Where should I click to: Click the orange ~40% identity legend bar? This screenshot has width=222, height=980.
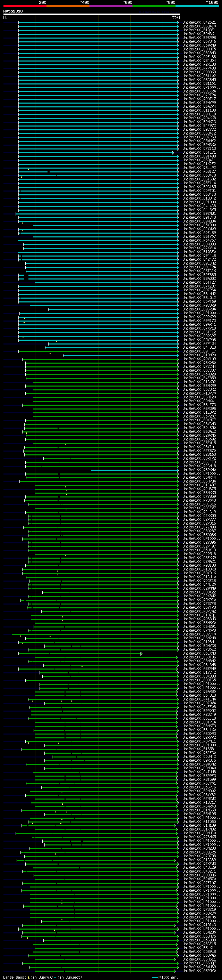tap(68, 6)
